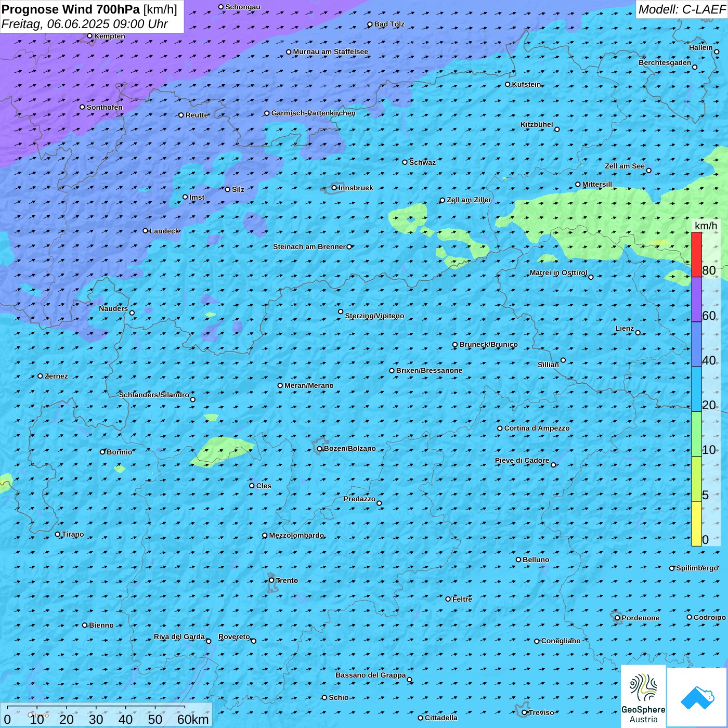Click the Bassano del Grappa label
This screenshot has width=728, height=728.
click(x=371, y=675)
